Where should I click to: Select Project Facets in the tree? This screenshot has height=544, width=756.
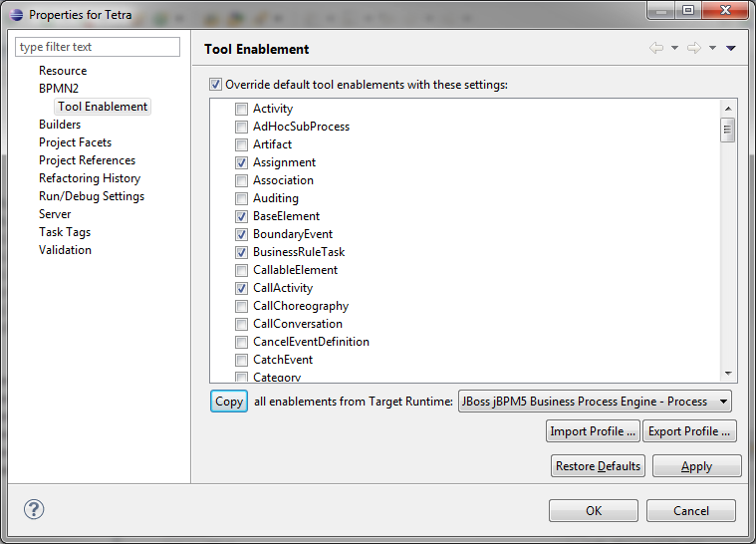pyautogui.click(x=76, y=142)
